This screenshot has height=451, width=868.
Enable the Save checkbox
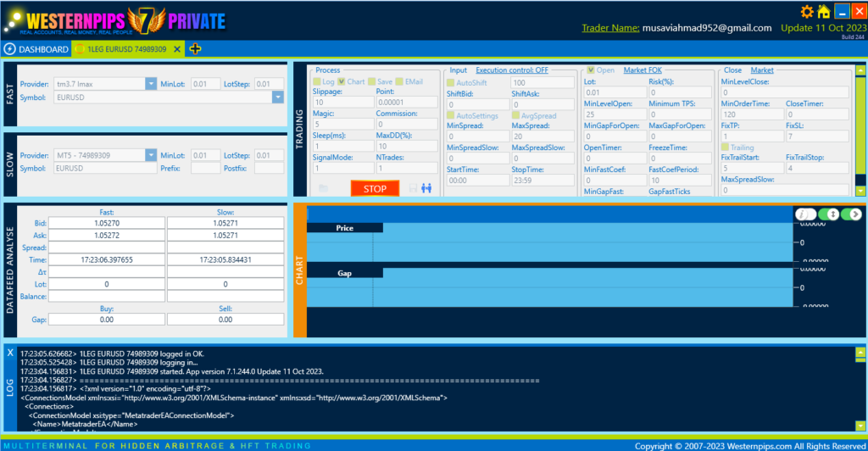371,81
